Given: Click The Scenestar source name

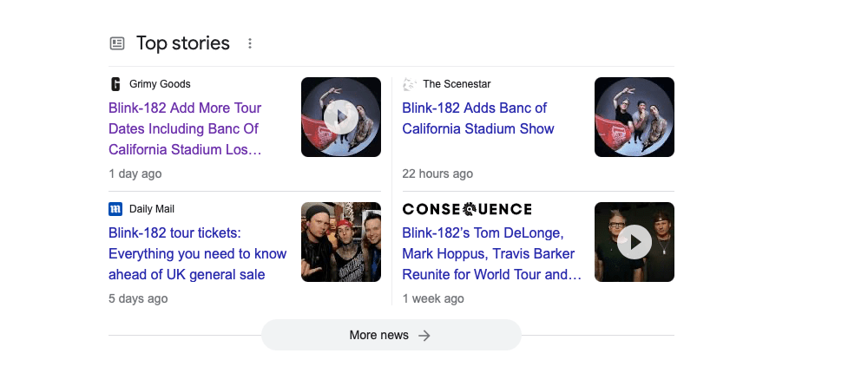Looking at the screenshot, I should [457, 84].
